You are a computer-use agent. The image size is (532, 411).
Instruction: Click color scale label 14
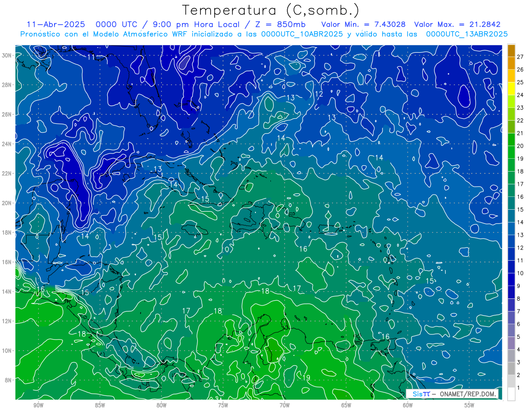[520, 222]
